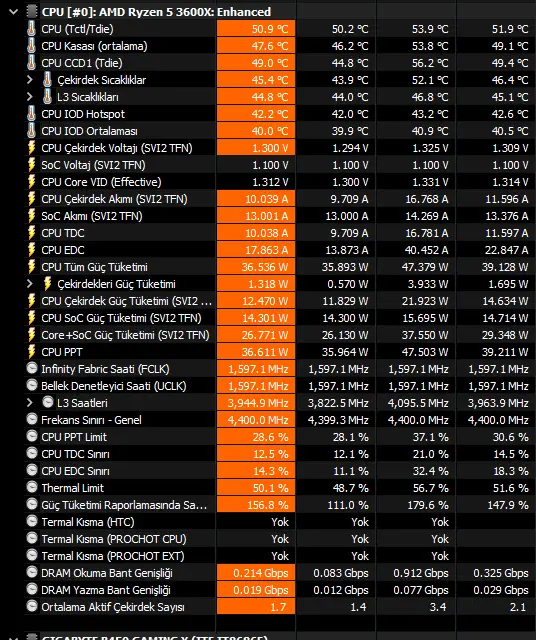Click icon beside Ortalama Aktif Çekirdek Sayısı
The height and width of the screenshot is (640, 536).
click(32, 607)
